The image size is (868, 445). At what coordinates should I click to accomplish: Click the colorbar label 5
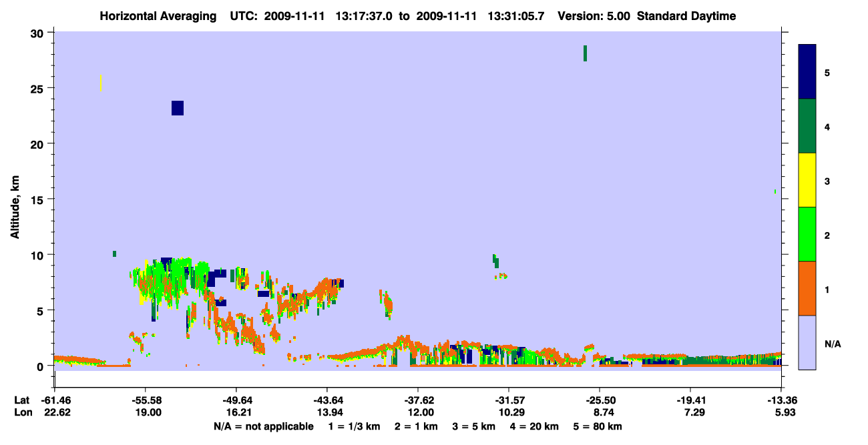tap(827, 72)
